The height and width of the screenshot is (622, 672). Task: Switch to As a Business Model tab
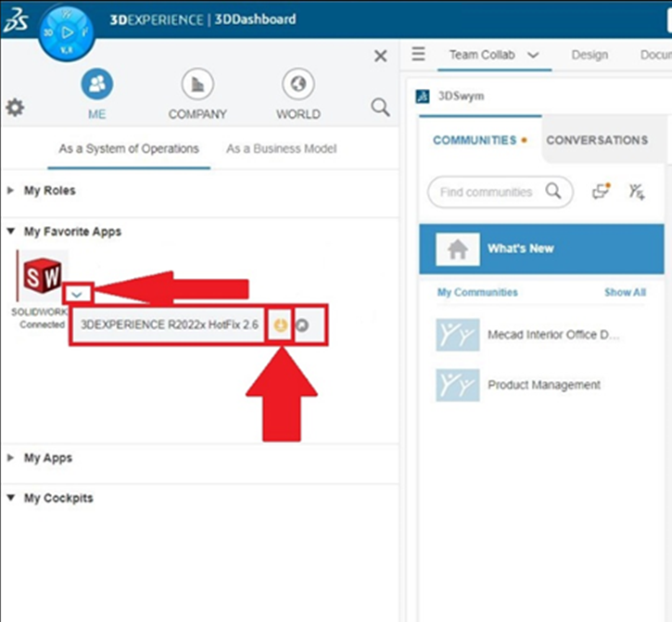tap(281, 148)
